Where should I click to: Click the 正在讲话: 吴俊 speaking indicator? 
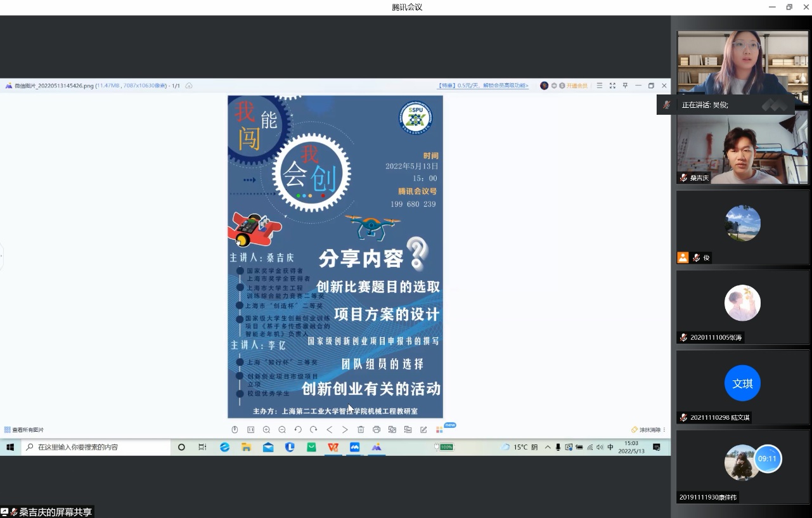point(725,105)
